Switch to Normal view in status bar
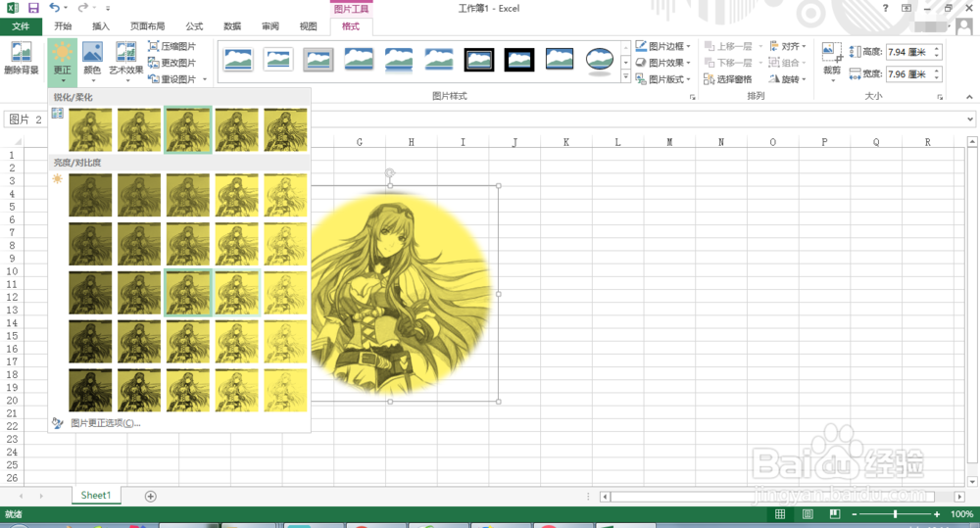Image resolution: width=980 pixels, height=528 pixels. point(780,514)
